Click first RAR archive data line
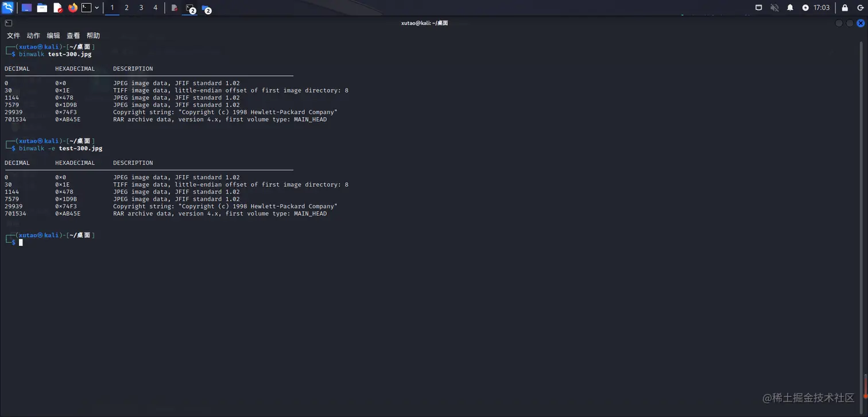Screen dimensions: 868x417 coord(220,119)
